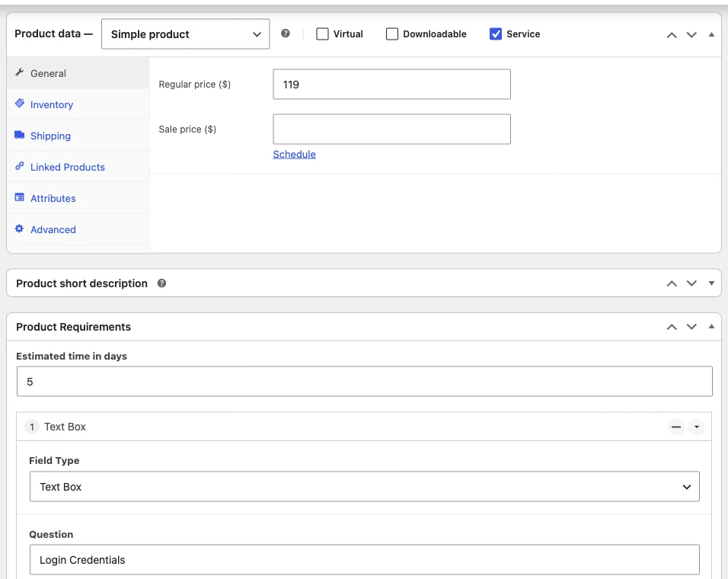The height and width of the screenshot is (579, 728).
Task: Expand the Product short description panel
Action: pos(711,283)
